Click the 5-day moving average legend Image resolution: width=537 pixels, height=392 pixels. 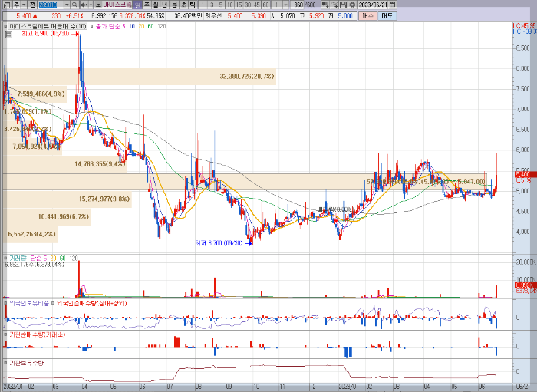click(124, 26)
